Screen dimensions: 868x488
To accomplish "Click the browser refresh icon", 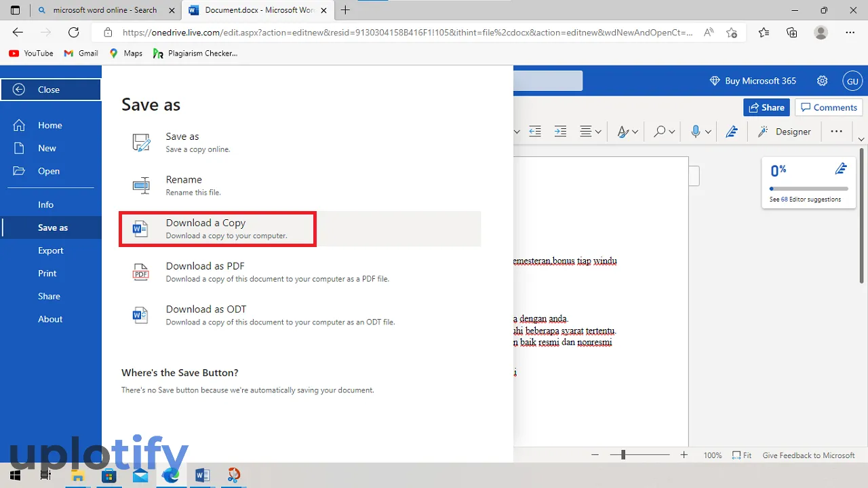I will pyautogui.click(x=74, y=33).
